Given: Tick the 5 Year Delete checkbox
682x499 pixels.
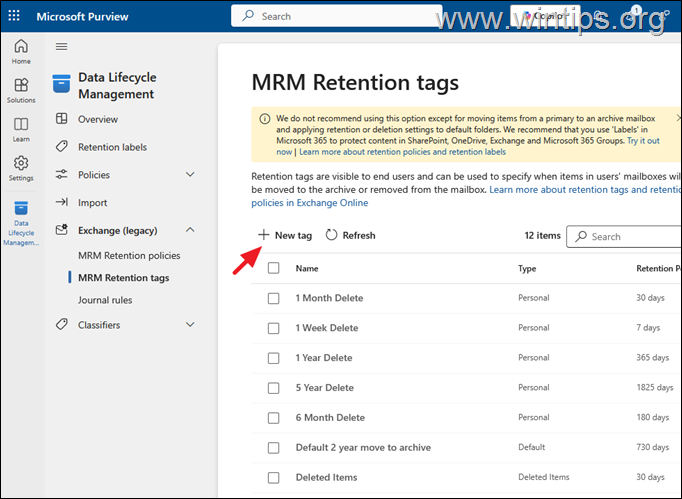Looking at the screenshot, I should [x=274, y=388].
